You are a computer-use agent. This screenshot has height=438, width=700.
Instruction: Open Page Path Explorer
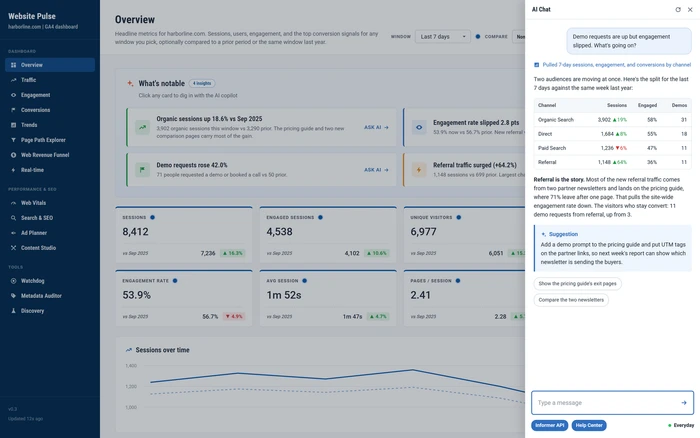pos(50,140)
